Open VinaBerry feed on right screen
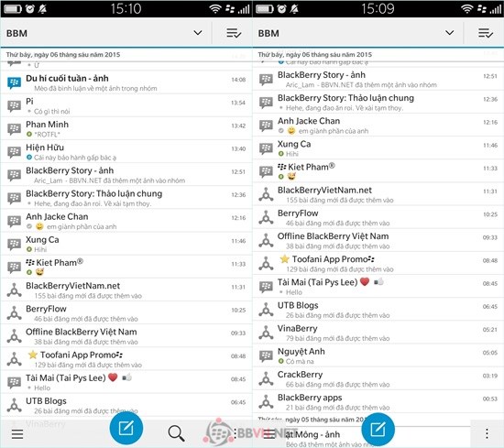This screenshot has height=448, width=504. 378,333
